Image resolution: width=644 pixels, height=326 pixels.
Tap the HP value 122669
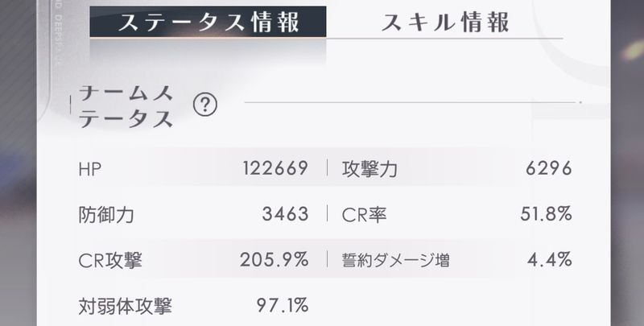click(275, 168)
